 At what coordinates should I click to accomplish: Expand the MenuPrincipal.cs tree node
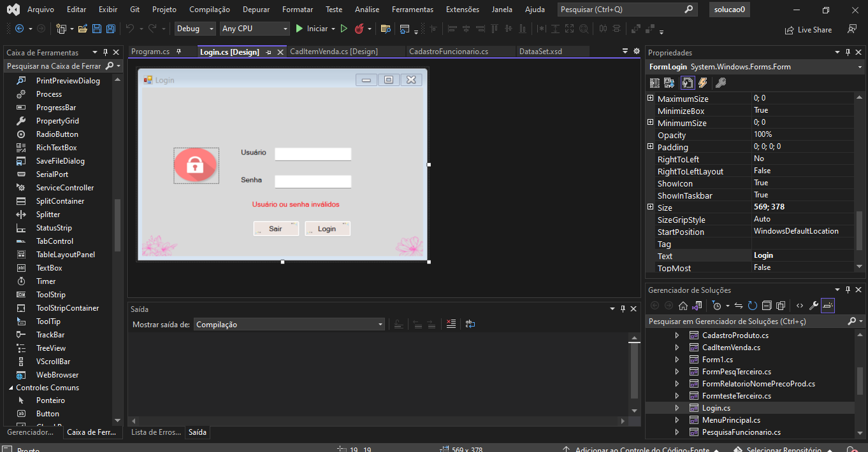coord(677,420)
